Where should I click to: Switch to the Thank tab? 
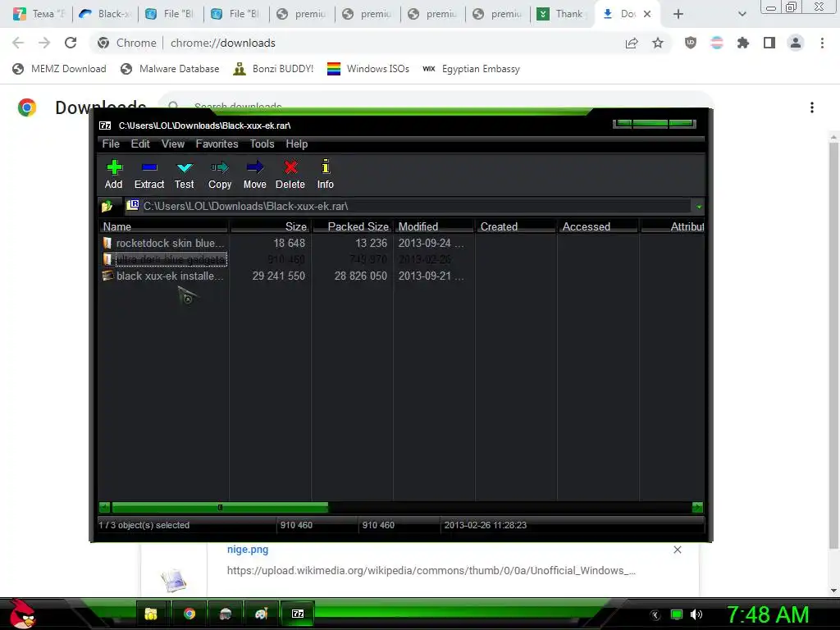[561, 14]
